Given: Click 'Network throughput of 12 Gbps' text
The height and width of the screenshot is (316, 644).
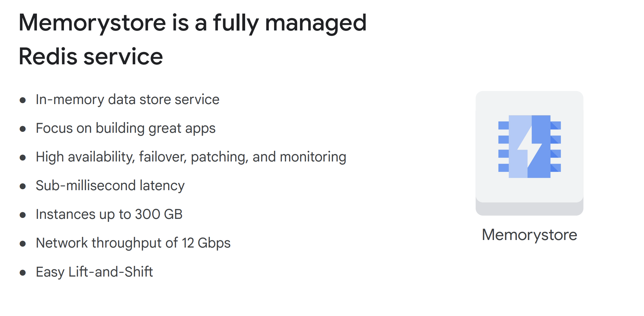Looking at the screenshot, I should (x=133, y=243).
